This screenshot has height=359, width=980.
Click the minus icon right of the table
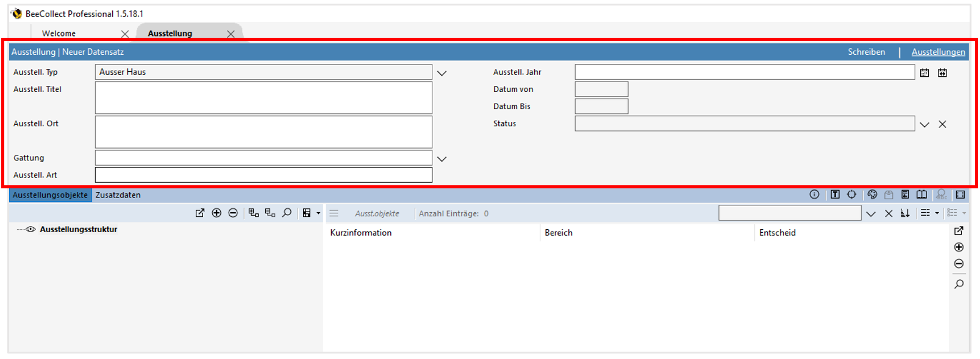point(959,264)
